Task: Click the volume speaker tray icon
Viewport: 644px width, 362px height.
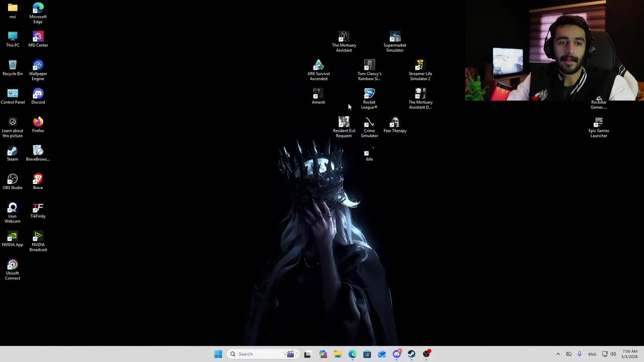Action: [613, 354]
